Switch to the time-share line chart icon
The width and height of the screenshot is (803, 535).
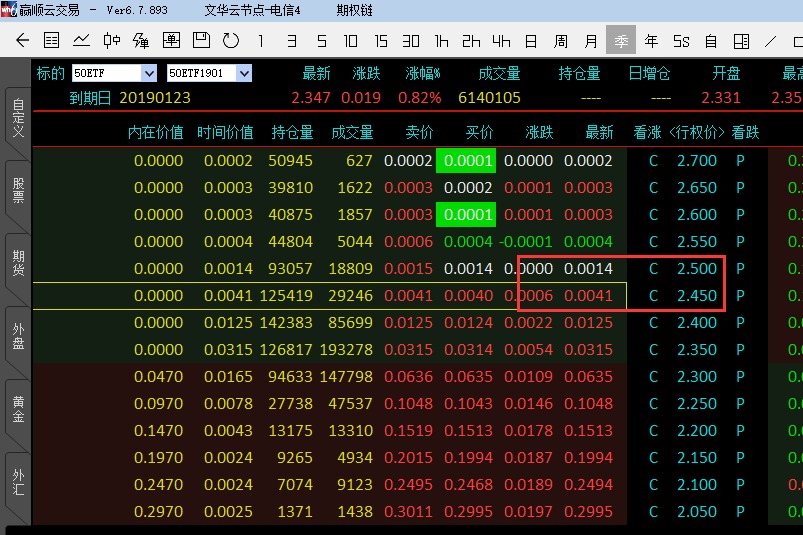coord(82,41)
